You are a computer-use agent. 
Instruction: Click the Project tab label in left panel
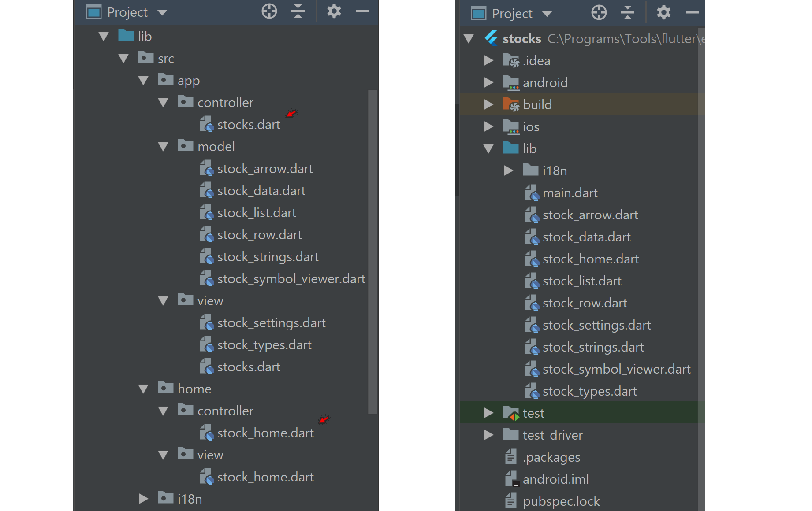pos(128,12)
